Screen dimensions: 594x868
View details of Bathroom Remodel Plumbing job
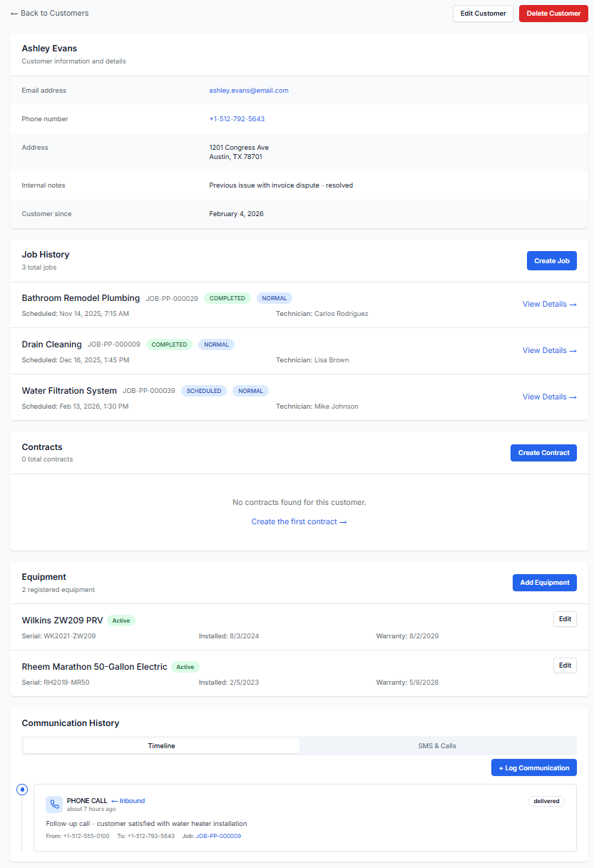click(x=549, y=305)
